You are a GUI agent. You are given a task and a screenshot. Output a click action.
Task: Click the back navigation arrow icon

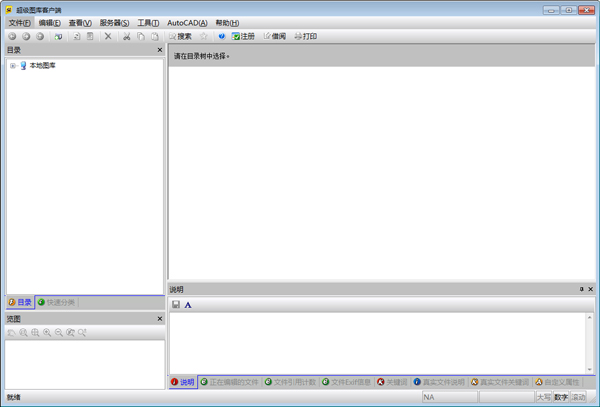pyautogui.click(x=12, y=36)
